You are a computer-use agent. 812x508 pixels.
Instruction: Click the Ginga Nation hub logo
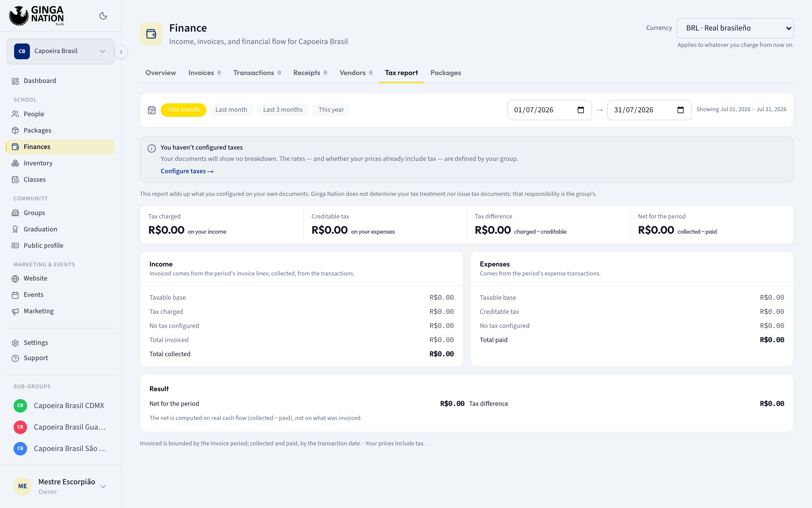(36, 16)
